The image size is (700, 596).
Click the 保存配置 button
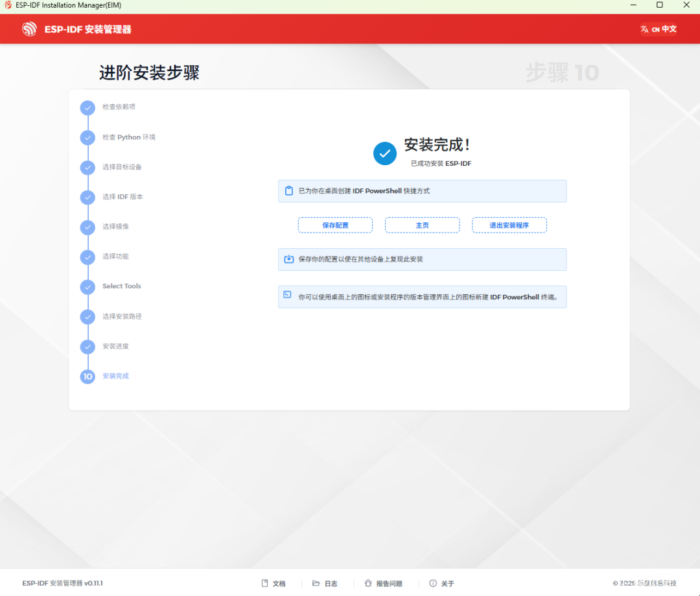click(x=335, y=225)
